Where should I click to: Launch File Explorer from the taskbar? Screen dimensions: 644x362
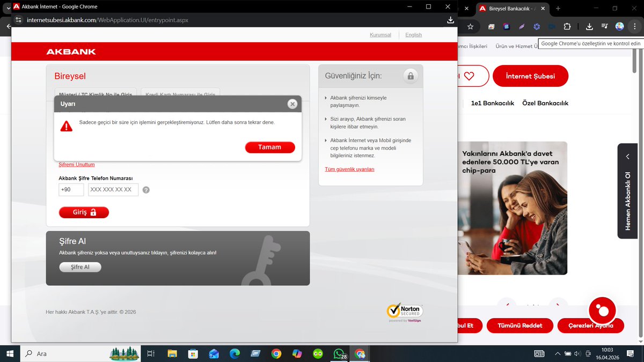(x=172, y=354)
